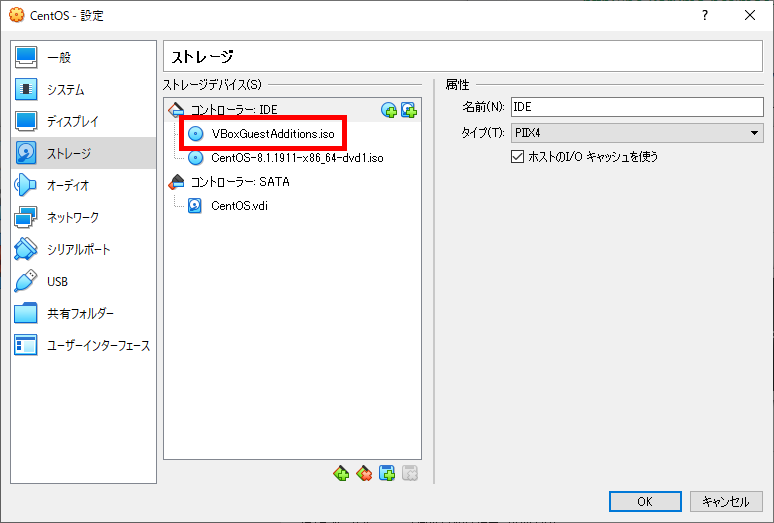Close the CentOS settings dialog
Image resolution: width=774 pixels, height=523 pixels.
coord(750,15)
